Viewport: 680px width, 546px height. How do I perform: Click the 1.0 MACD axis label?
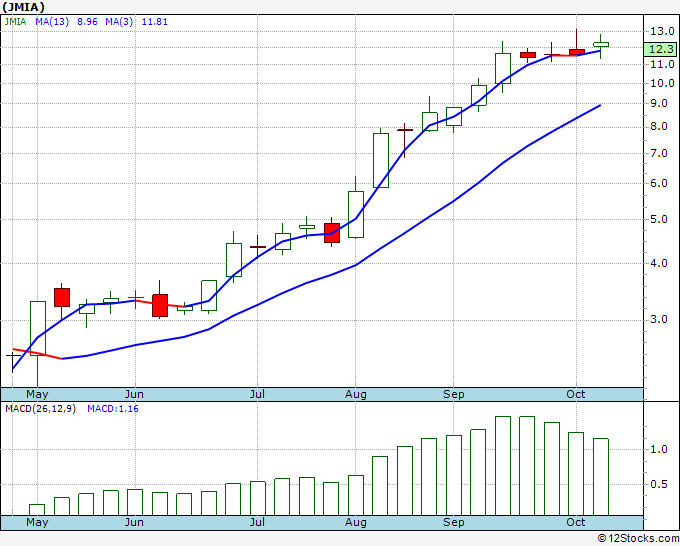coord(659,450)
